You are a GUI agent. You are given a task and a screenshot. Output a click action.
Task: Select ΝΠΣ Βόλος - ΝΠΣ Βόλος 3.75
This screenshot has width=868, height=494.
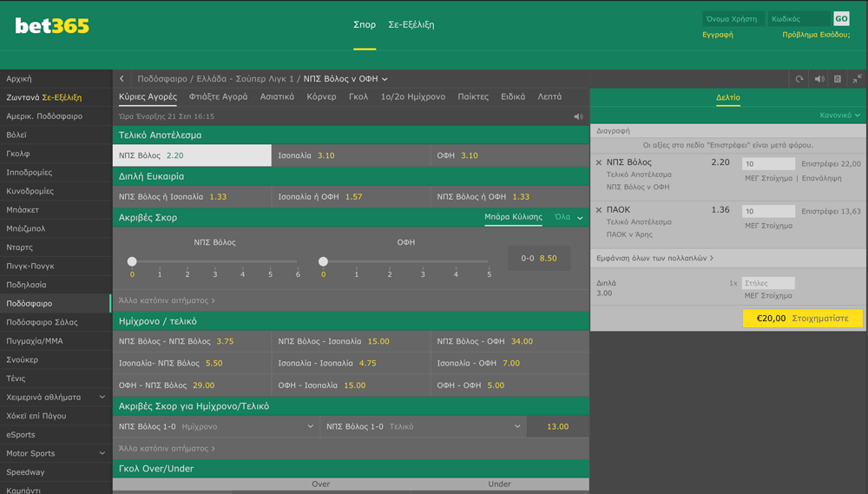[x=192, y=341]
